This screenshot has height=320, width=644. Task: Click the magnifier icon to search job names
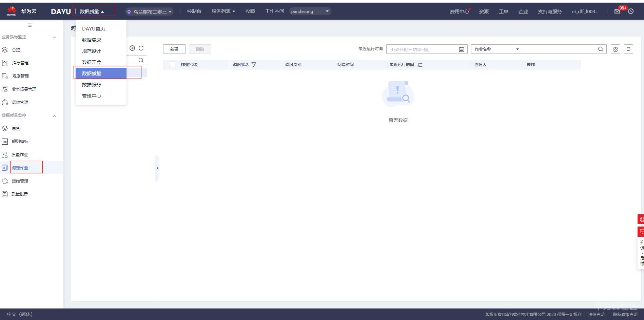coord(600,49)
